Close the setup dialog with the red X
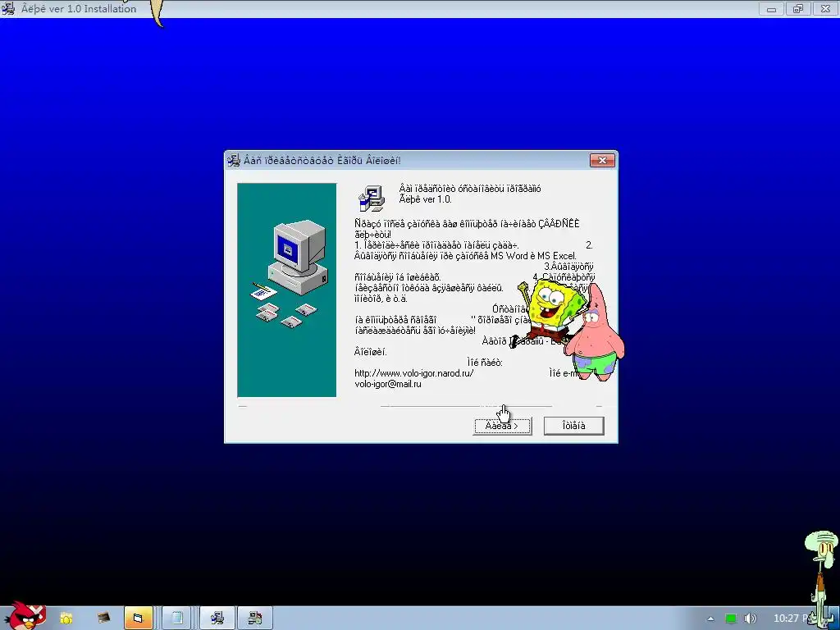 (602, 160)
